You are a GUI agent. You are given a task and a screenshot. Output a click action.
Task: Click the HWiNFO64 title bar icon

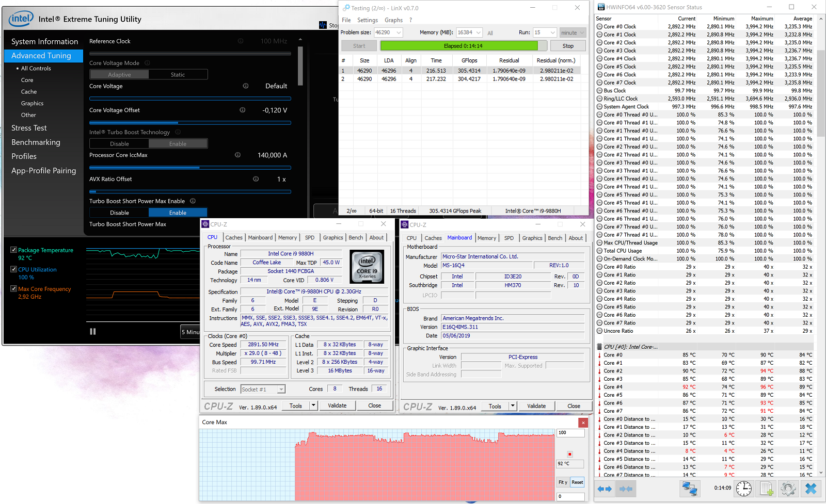[601, 7]
